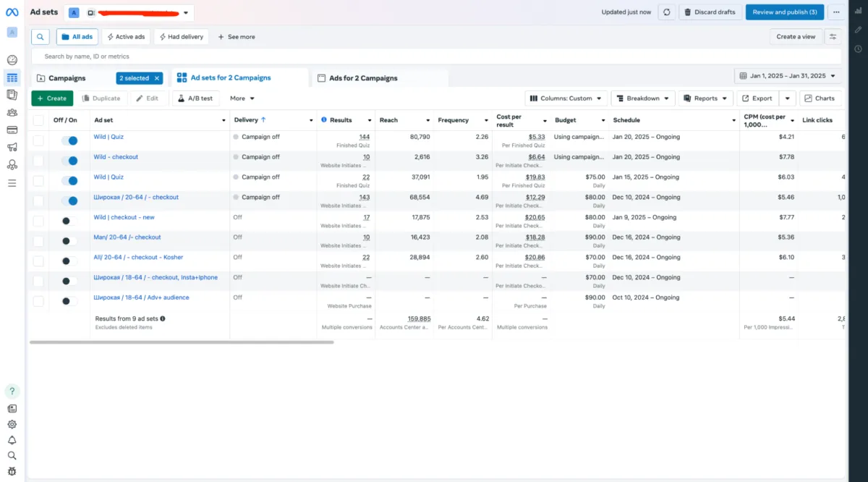This screenshot has width=868, height=482.
Task: Check the select-all checkbox in table header
Action: (x=38, y=120)
